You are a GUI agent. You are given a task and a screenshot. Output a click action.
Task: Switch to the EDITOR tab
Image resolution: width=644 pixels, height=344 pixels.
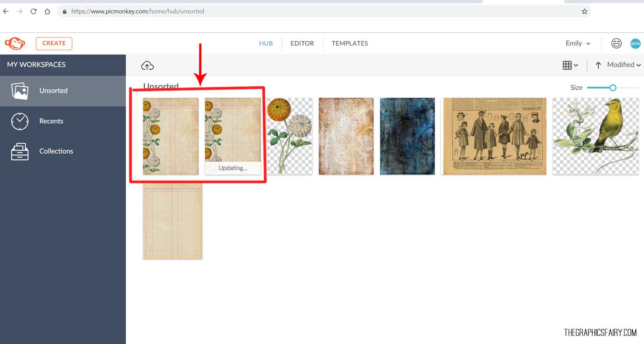coord(302,43)
